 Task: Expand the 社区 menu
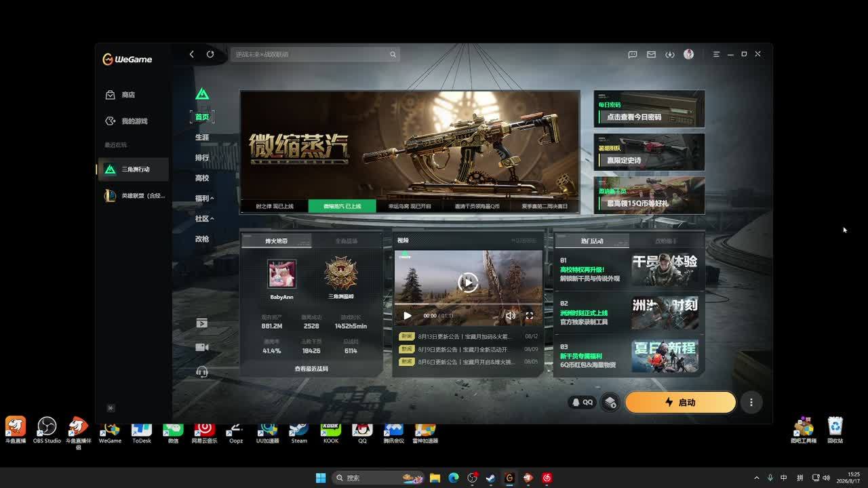[204, 219]
